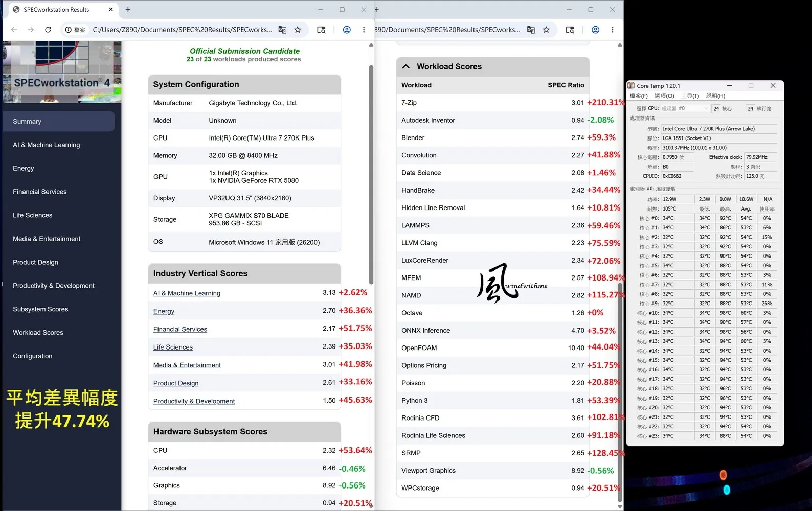Click the right browser window's vertical scrollbar thumb

pos(620,392)
